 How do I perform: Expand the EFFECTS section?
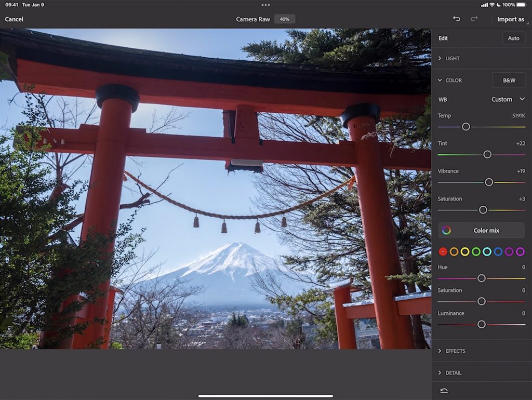(x=455, y=351)
